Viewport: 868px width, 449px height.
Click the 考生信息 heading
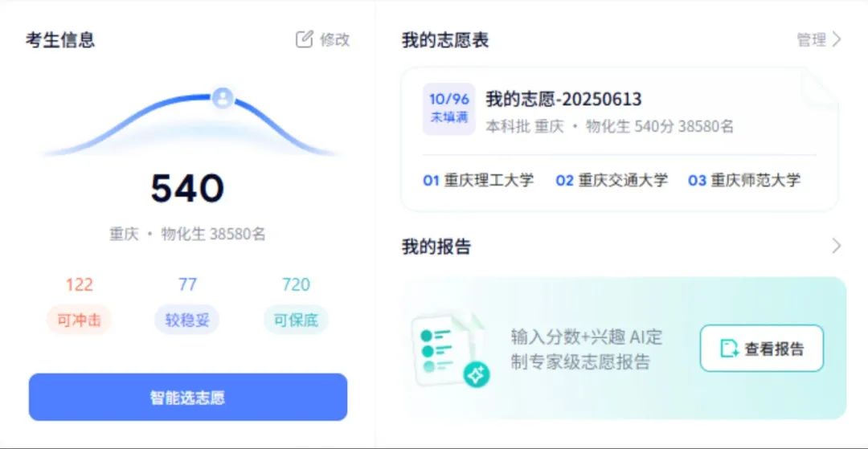tap(59, 40)
